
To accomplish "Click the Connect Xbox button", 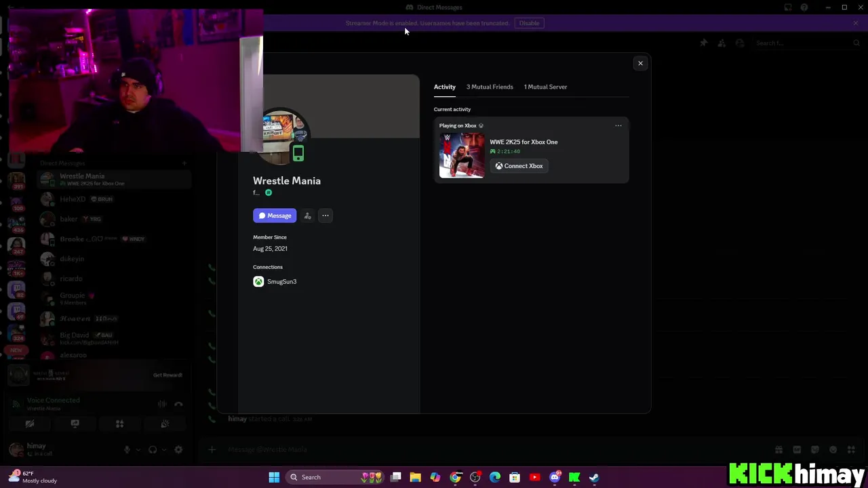I will pyautogui.click(x=519, y=166).
